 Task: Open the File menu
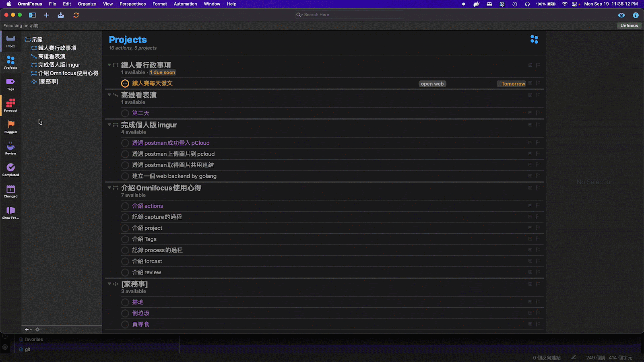tap(52, 4)
